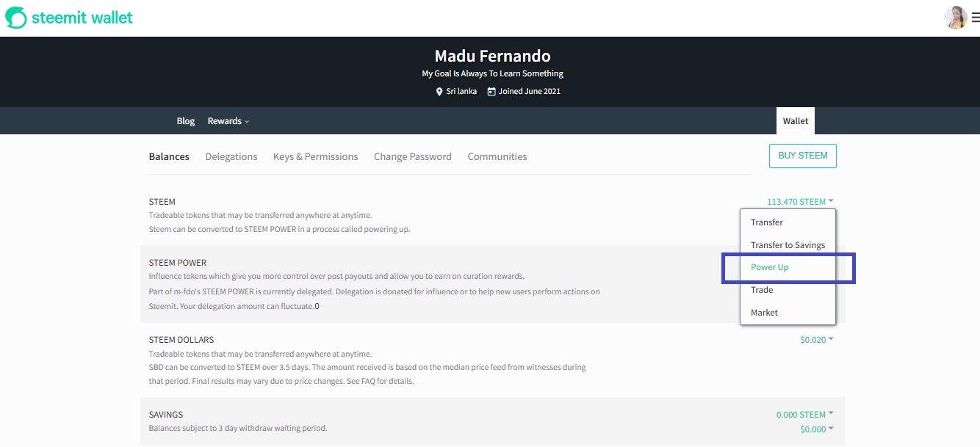Click the calendar icon beside Joined June 2021
980x447 pixels.
pyautogui.click(x=491, y=92)
